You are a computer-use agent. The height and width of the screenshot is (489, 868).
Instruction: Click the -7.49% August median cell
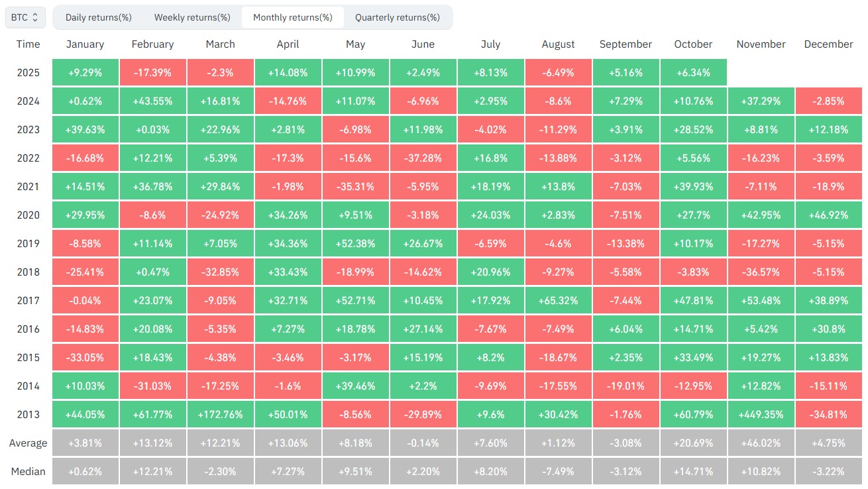tap(559, 472)
